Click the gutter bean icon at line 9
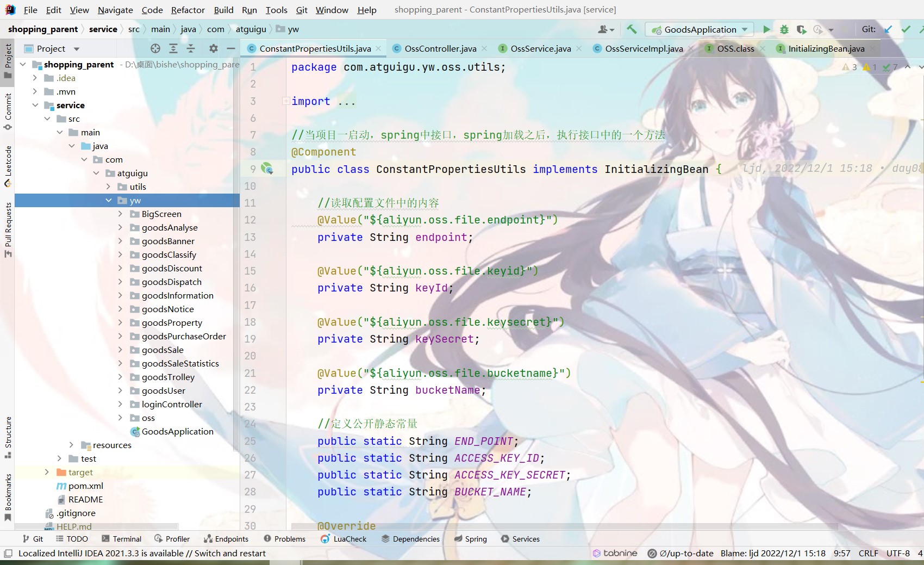The width and height of the screenshot is (924, 565). [x=267, y=169]
